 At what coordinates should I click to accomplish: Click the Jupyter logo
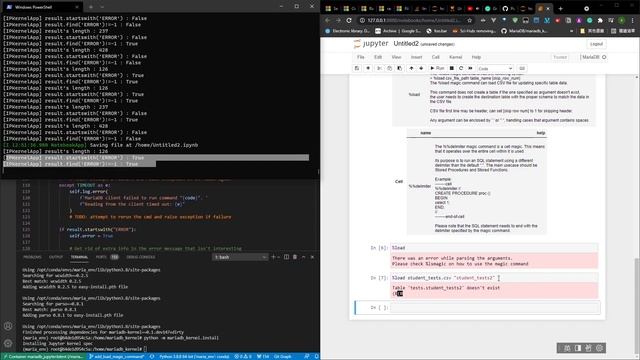coord(371,44)
